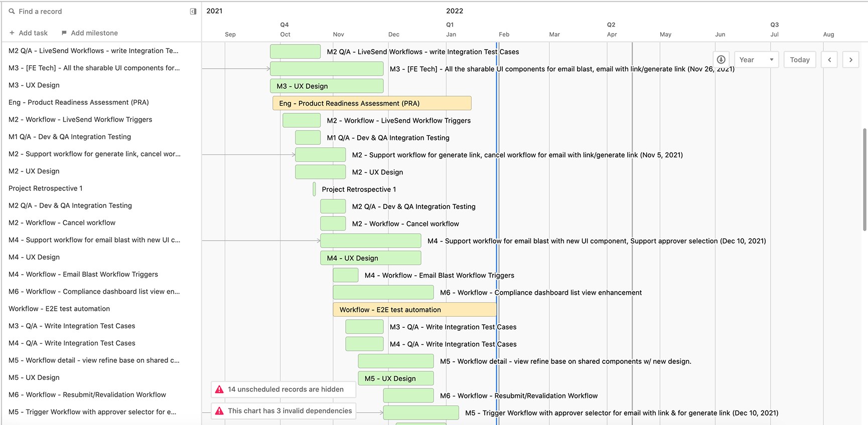Open 'M2 Q/A - Dev & QA Integration Testing' list row
The image size is (868, 425).
click(x=101, y=205)
